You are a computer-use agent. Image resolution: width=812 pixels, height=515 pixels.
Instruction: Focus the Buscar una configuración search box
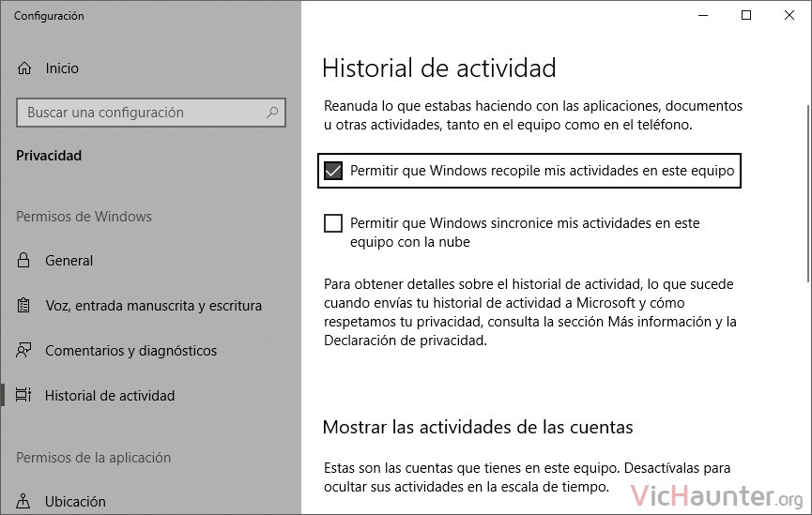(x=151, y=113)
